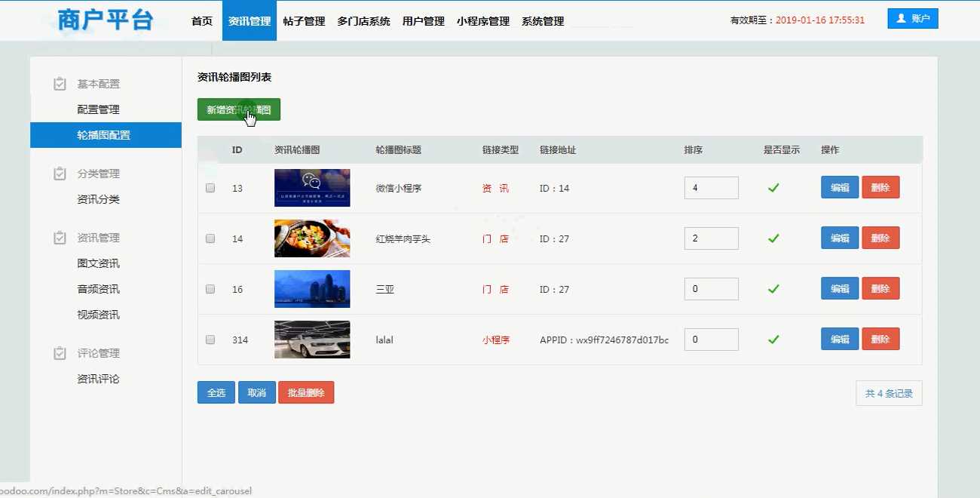Image resolution: width=980 pixels, height=498 pixels.
Task: Click the clipboard icon beside 资讯管理
Action: pos(60,238)
